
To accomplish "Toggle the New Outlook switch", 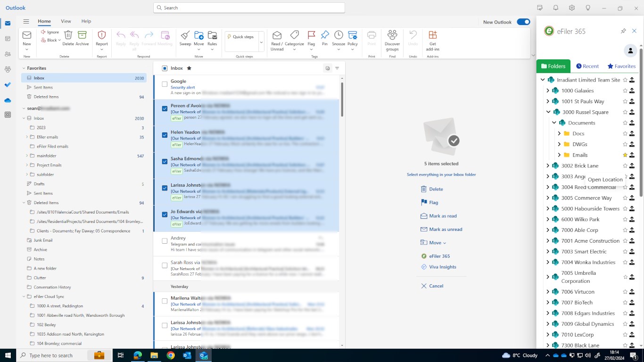I will coord(523,22).
